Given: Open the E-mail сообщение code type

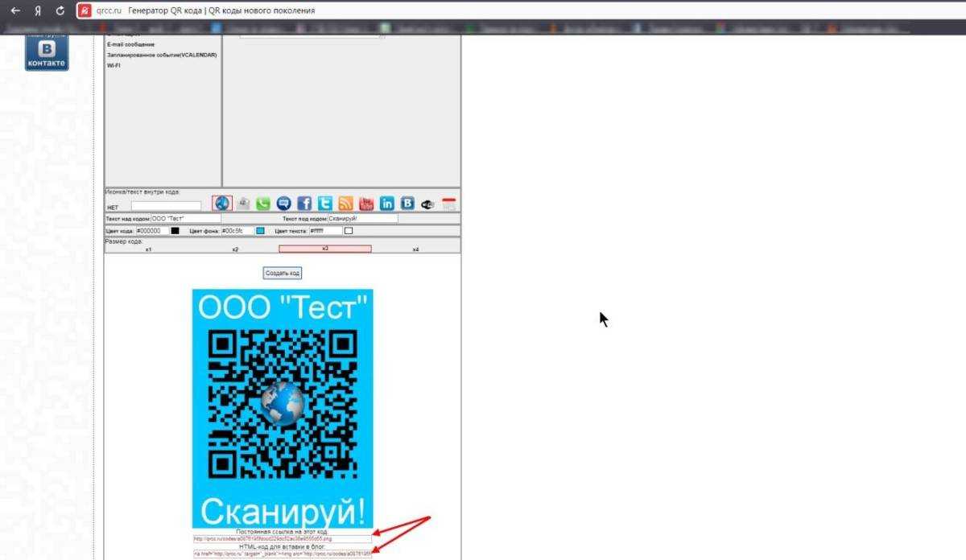Looking at the screenshot, I should (130, 44).
